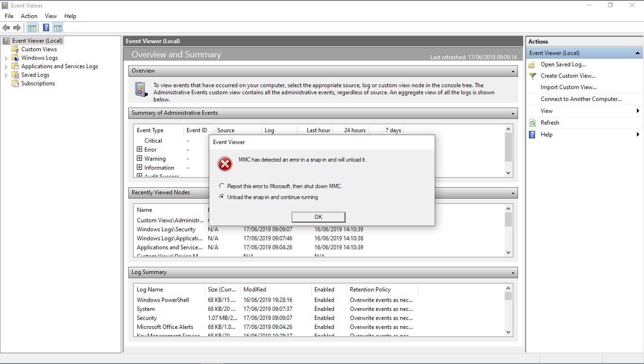
Task: Click Event Viewer (Local) tree icon
Action: 6,41
